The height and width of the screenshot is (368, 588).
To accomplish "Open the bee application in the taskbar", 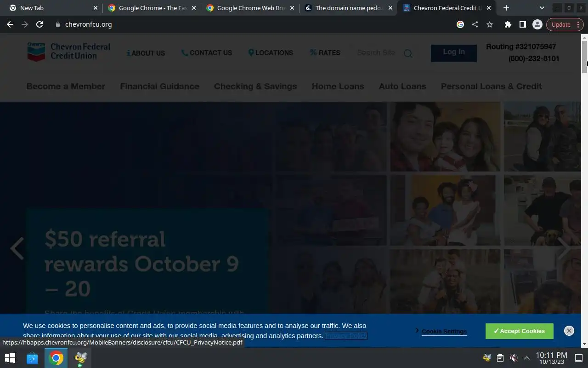I will pyautogui.click(x=80, y=358).
